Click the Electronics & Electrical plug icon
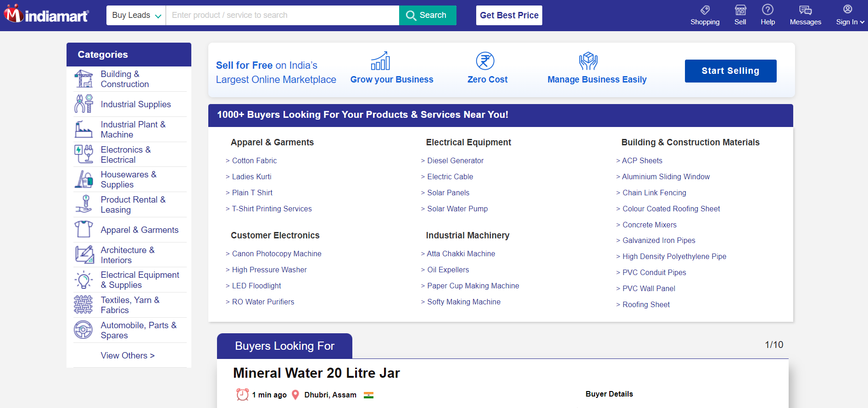This screenshot has height=408, width=868. (83, 154)
